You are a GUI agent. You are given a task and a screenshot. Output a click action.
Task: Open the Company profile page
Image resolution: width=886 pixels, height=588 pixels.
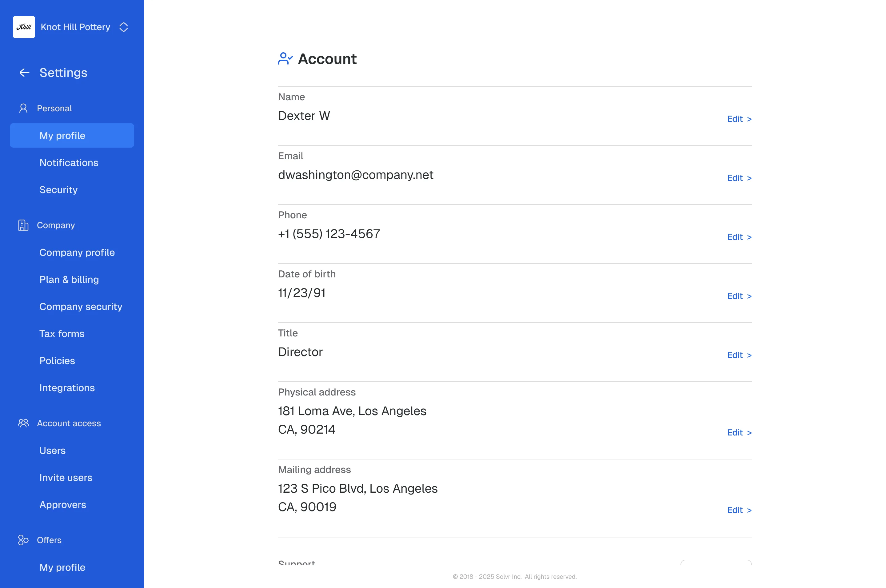(x=77, y=252)
